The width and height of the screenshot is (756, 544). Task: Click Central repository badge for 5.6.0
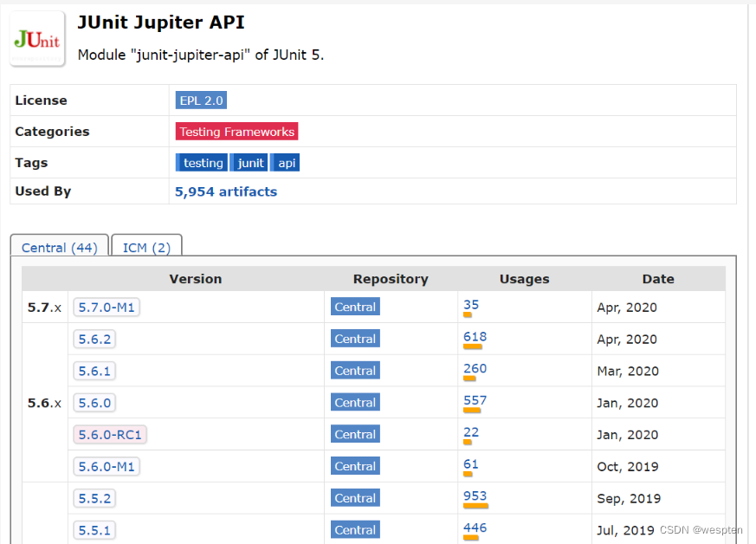(355, 402)
